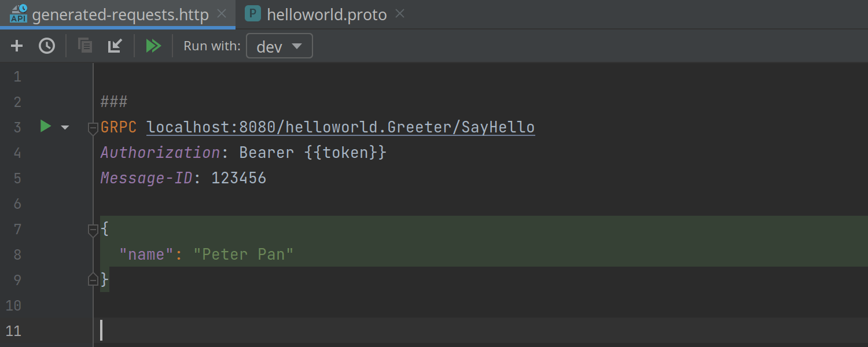Select the generated-requests.http tab
This screenshot has width=868, height=347.
click(x=120, y=14)
